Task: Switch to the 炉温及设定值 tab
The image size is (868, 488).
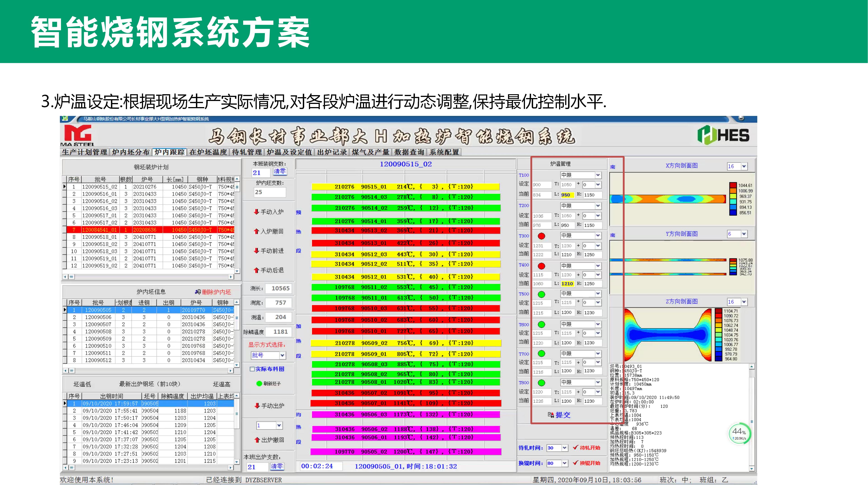Action: pyautogui.click(x=289, y=152)
